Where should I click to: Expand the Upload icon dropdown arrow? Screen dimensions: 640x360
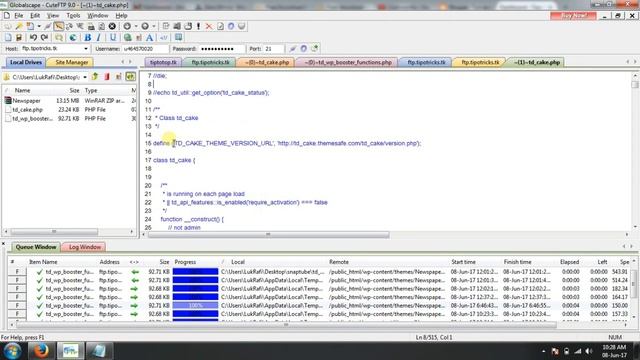point(153,26)
